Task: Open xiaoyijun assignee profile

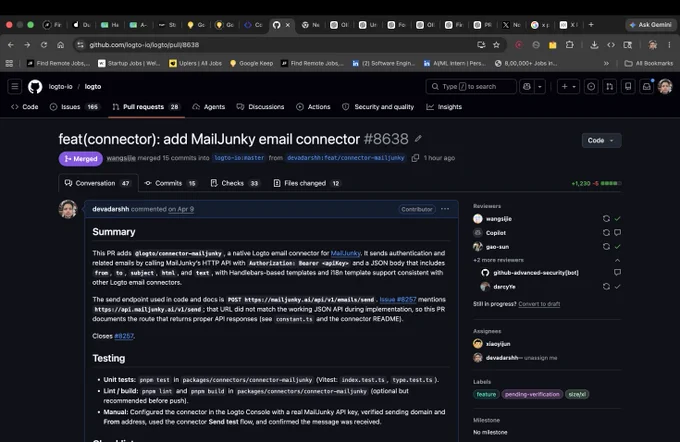Action: [x=498, y=344]
